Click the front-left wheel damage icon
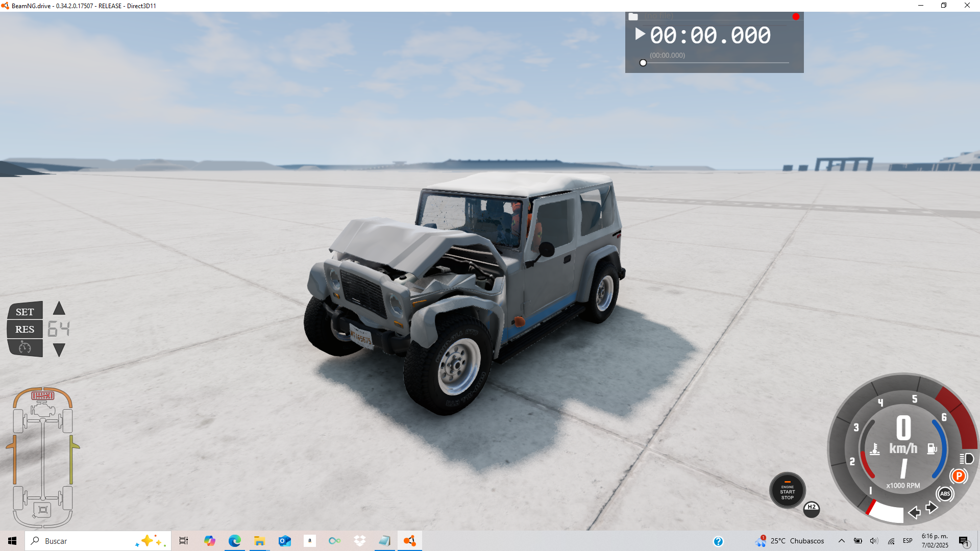 (18, 421)
